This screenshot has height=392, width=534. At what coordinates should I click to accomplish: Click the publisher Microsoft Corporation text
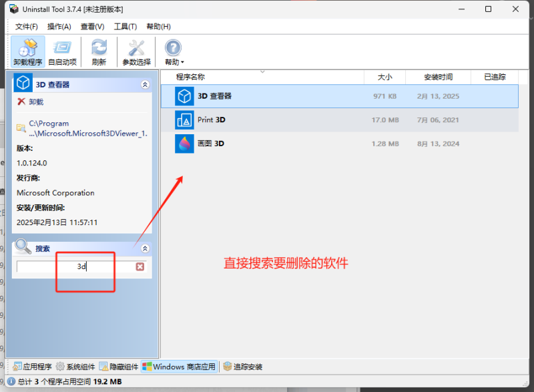(55, 193)
